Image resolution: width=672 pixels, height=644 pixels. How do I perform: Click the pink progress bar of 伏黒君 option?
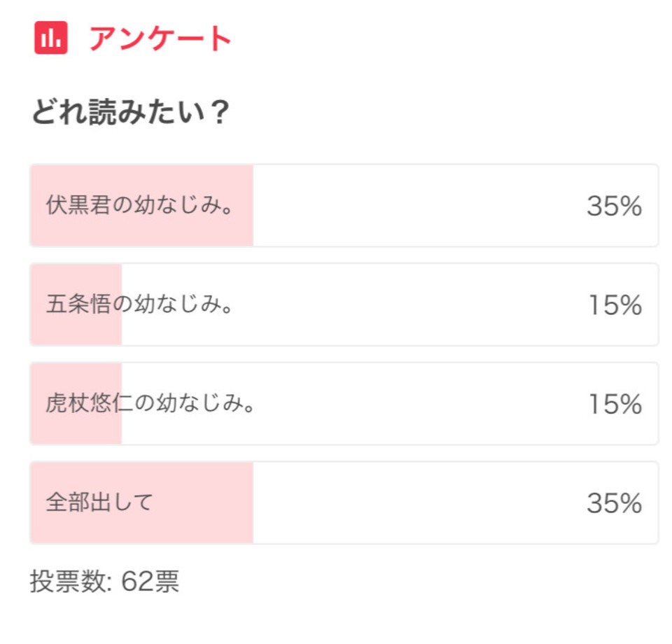[x=142, y=205]
